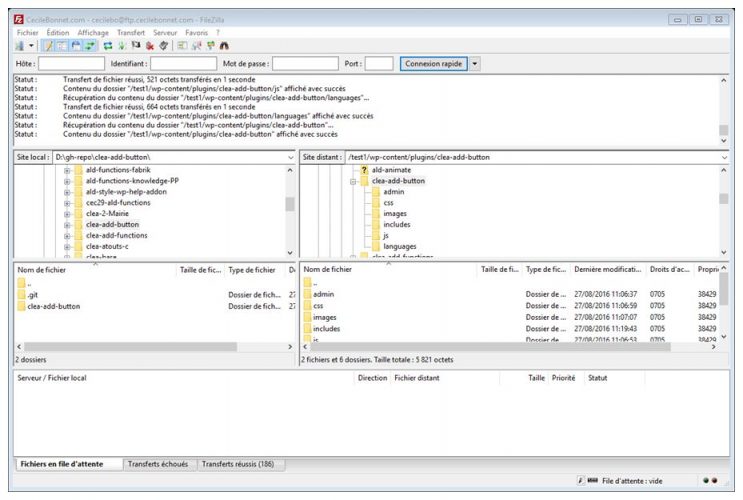
Task: Click the message log scroll down arrow
Action: [724, 141]
